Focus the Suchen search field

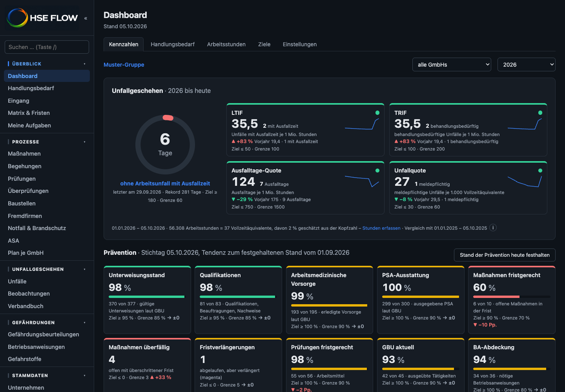pyautogui.click(x=47, y=47)
